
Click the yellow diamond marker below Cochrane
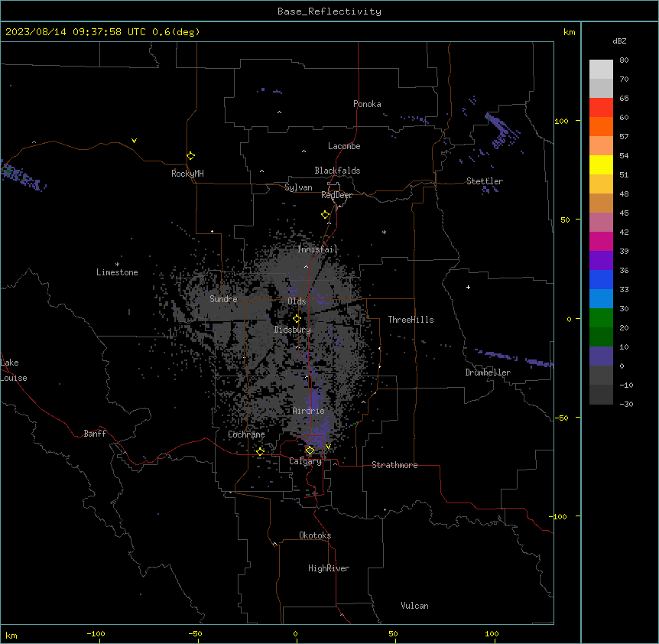260,451
